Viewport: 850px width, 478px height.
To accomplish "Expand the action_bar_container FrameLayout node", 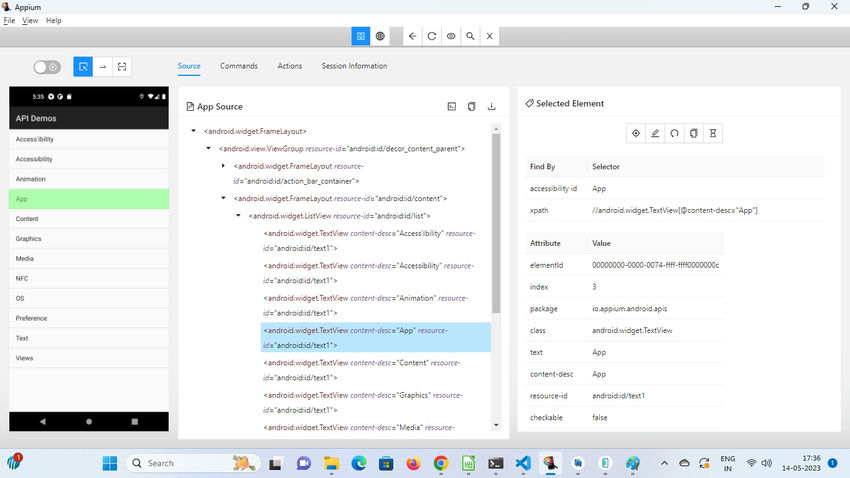I will point(223,166).
